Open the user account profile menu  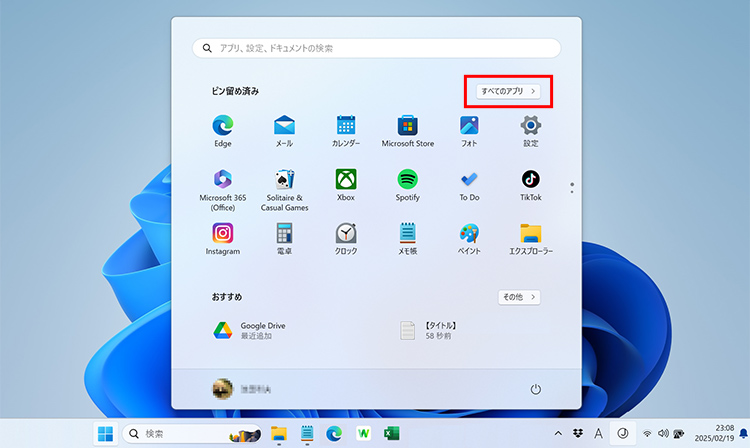tap(243, 388)
